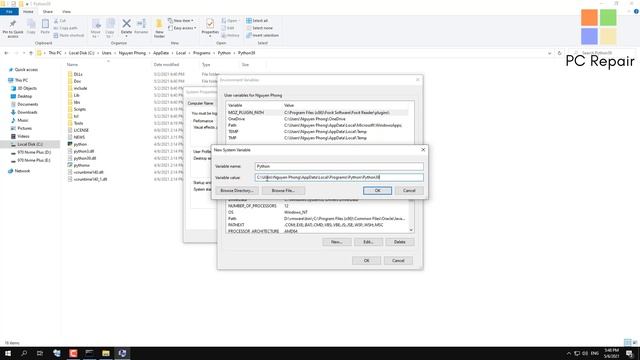Click Browse File button
This screenshot has width=640, height=360.
283,191
